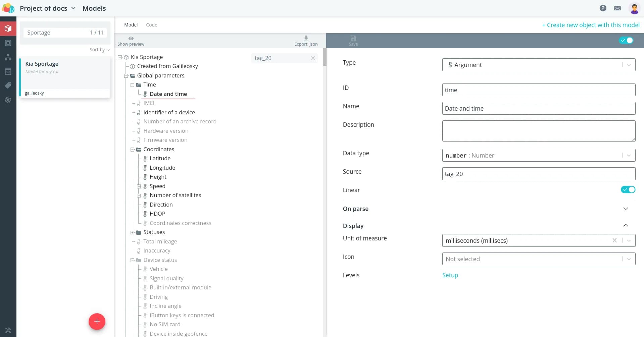The image size is (644, 337).
Task: Click the Setup link for Levels
Action: (450, 275)
